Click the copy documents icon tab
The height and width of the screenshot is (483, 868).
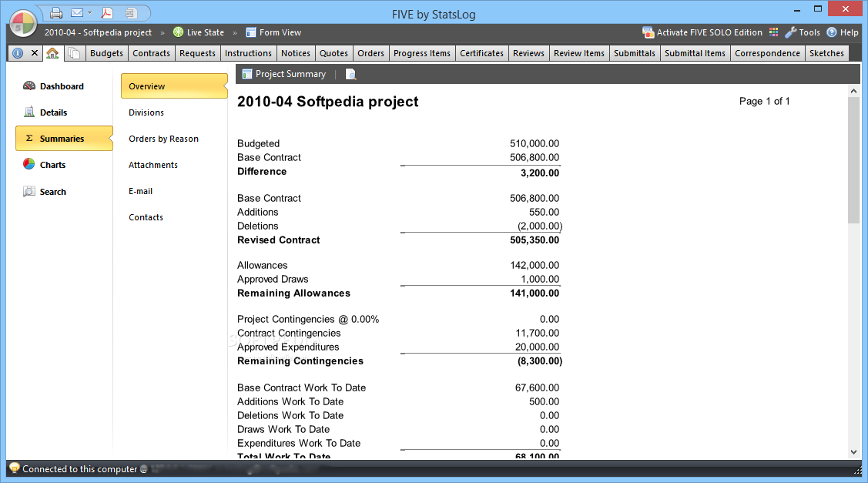(73, 53)
